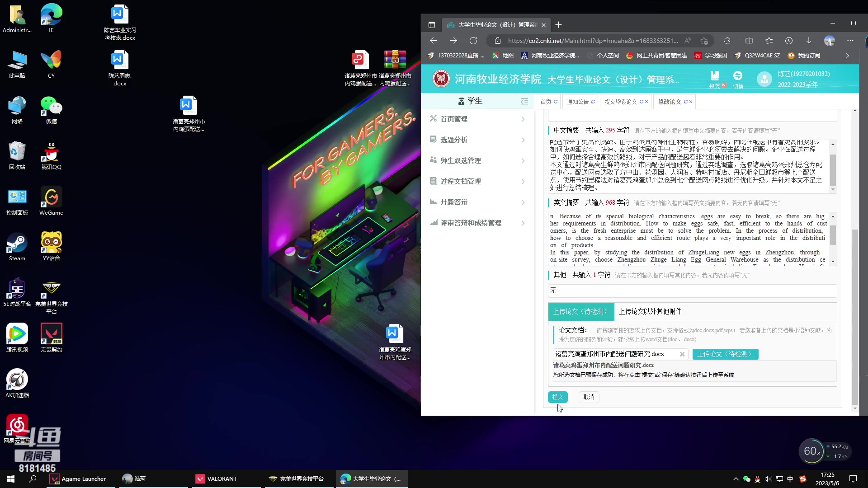Open split screen icon in Edge toolbar

click(x=749, y=41)
